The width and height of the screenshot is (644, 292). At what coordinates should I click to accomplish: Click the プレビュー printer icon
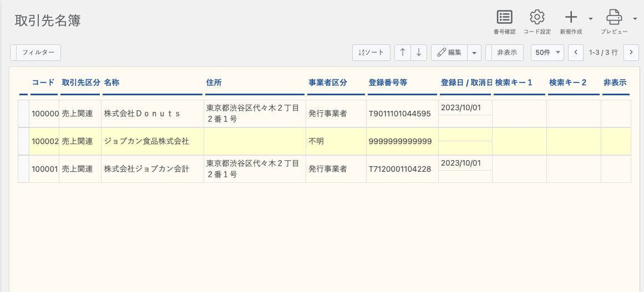(x=614, y=17)
